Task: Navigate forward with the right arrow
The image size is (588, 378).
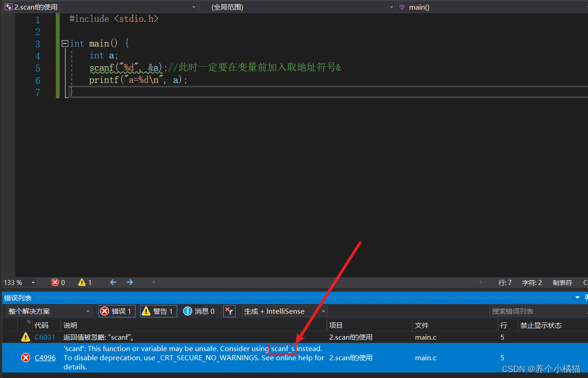Action: (x=130, y=282)
